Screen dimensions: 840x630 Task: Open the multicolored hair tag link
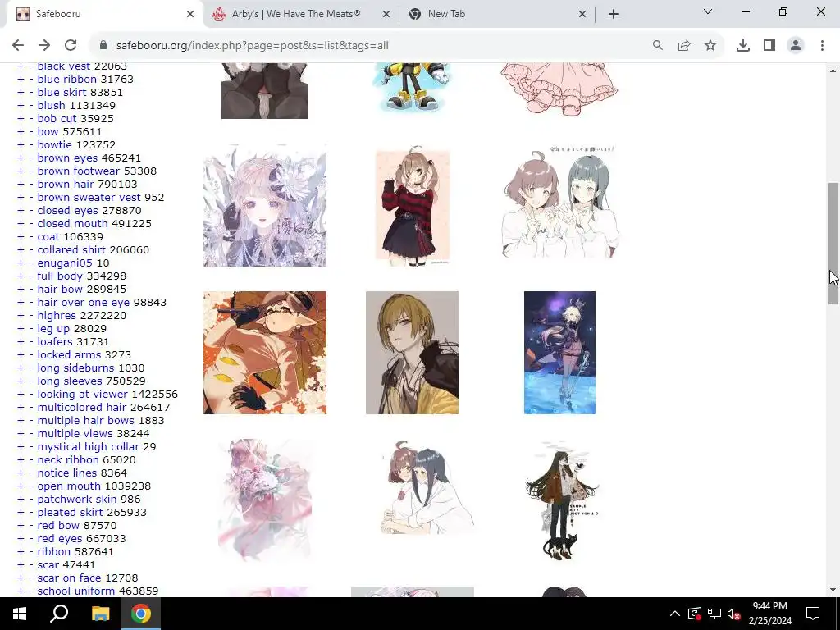(82, 407)
